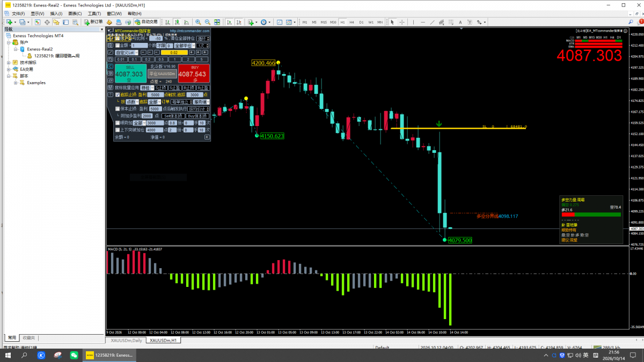Image resolution: width=644 pixels, height=362 pixels.
Task: Toggle the 追踪止损 trailing stop checkbox
Action: (x=118, y=94)
